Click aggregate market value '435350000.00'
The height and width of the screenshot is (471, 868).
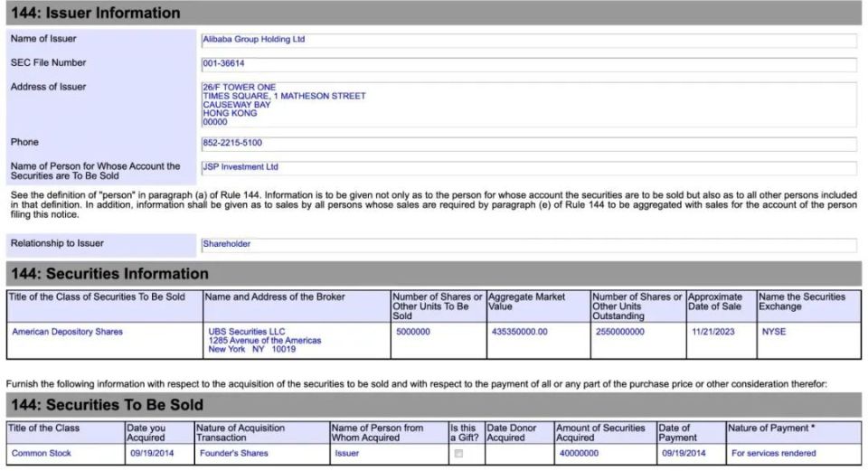coord(519,332)
